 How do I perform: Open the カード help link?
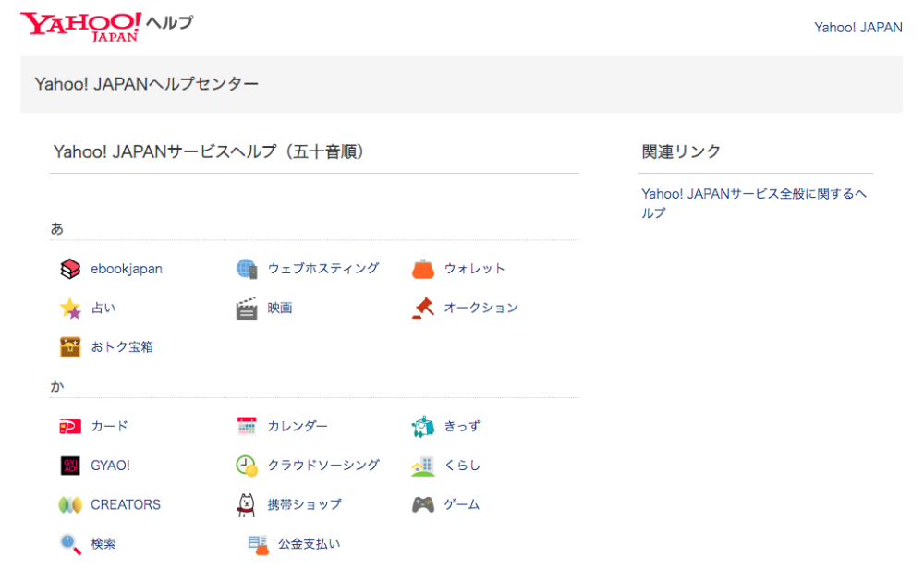click(109, 426)
